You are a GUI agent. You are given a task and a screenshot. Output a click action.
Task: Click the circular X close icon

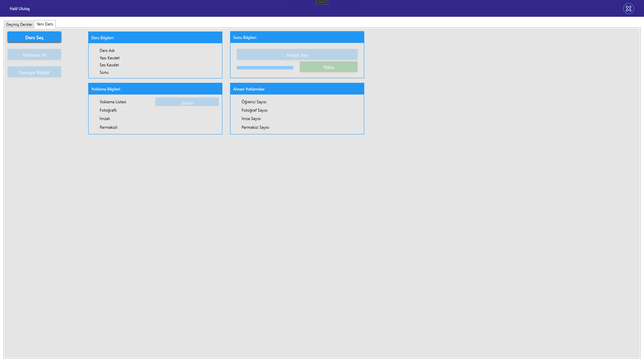click(x=628, y=8)
